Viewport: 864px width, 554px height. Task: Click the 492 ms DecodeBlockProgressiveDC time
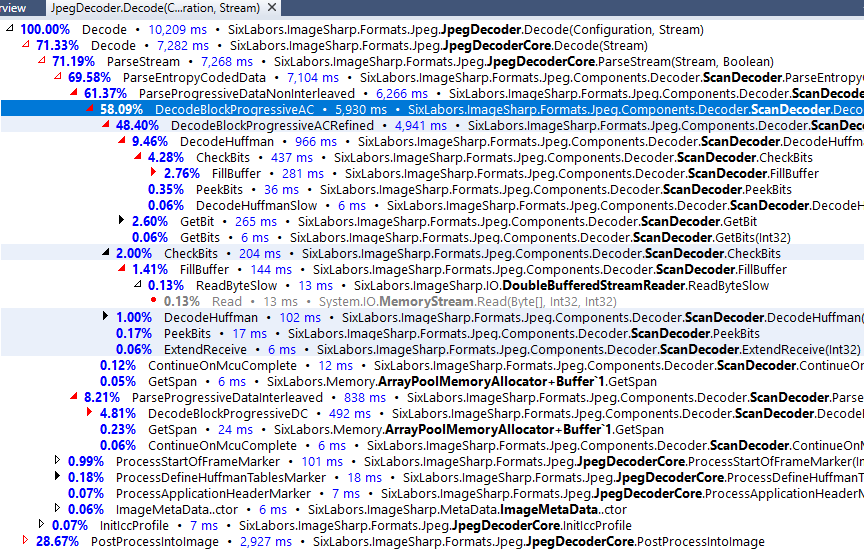(x=350, y=413)
